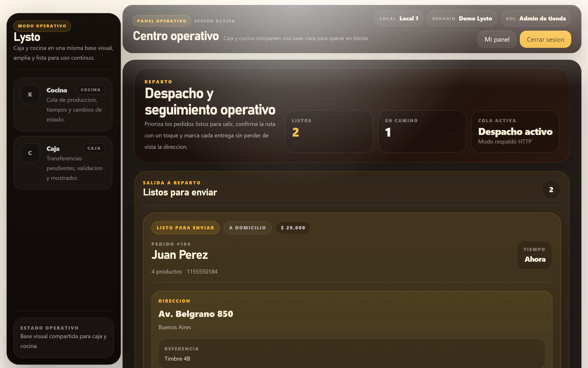Click the Centro operativo heading
The width and height of the screenshot is (588, 368).
(176, 36)
